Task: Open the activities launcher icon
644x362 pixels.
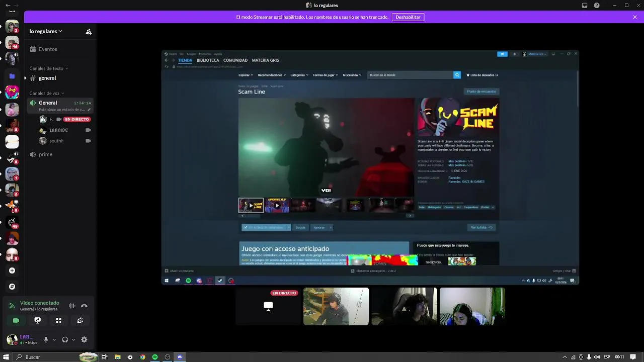Action: tap(59, 320)
